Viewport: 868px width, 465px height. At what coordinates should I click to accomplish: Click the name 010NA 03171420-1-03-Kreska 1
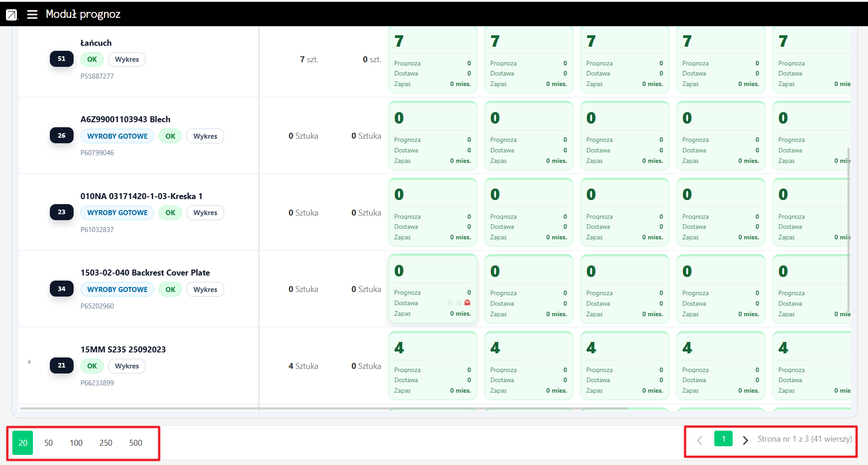click(141, 196)
